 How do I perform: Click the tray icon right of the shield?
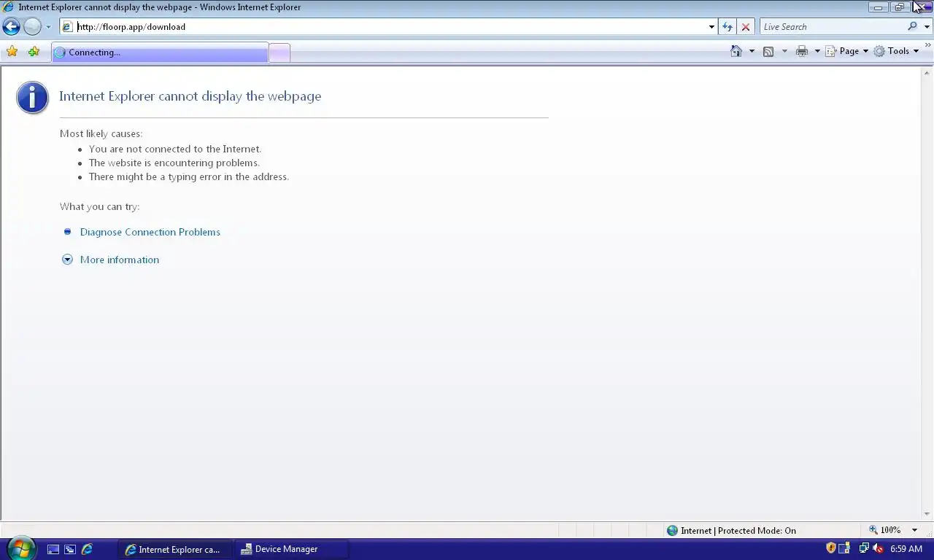coord(845,548)
